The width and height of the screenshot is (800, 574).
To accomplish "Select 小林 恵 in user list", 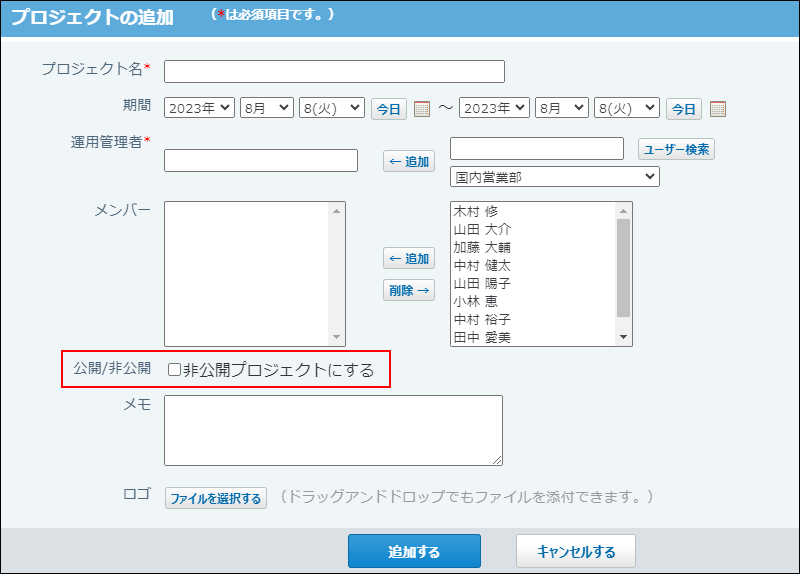I will click(533, 302).
